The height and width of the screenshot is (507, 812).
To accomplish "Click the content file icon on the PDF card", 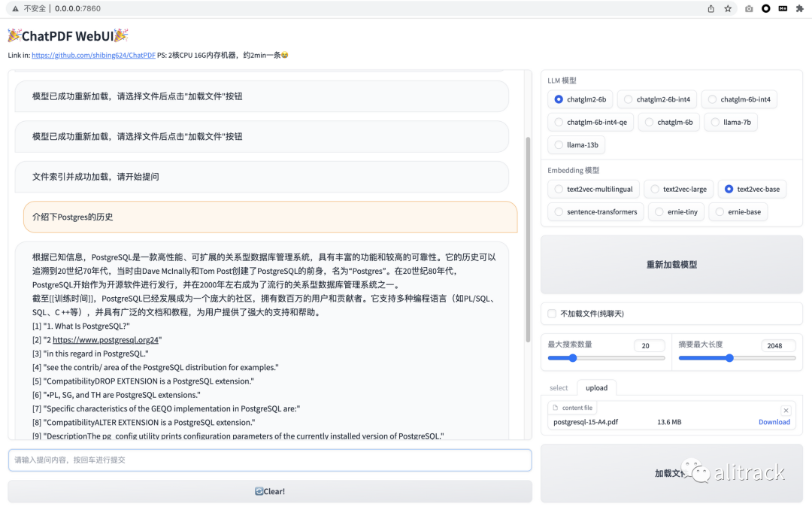I will click(x=556, y=407).
